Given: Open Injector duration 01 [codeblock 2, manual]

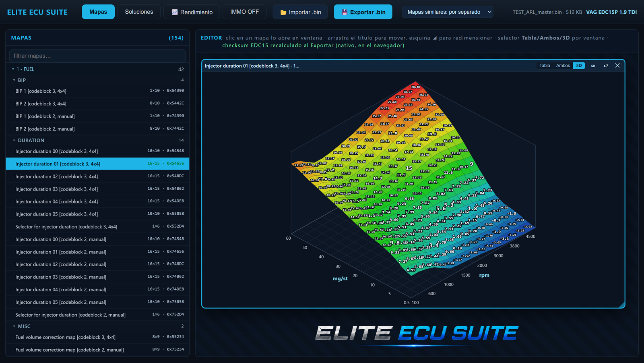Looking at the screenshot, I should pos(97,252).
